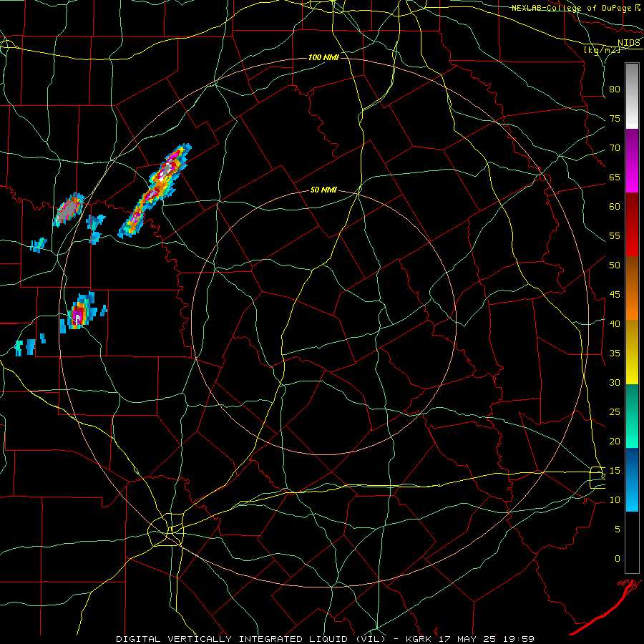Select the purple-magenta segment of the color scale
Viewport: 644px width, 644px height.
[x=632, y=160]
